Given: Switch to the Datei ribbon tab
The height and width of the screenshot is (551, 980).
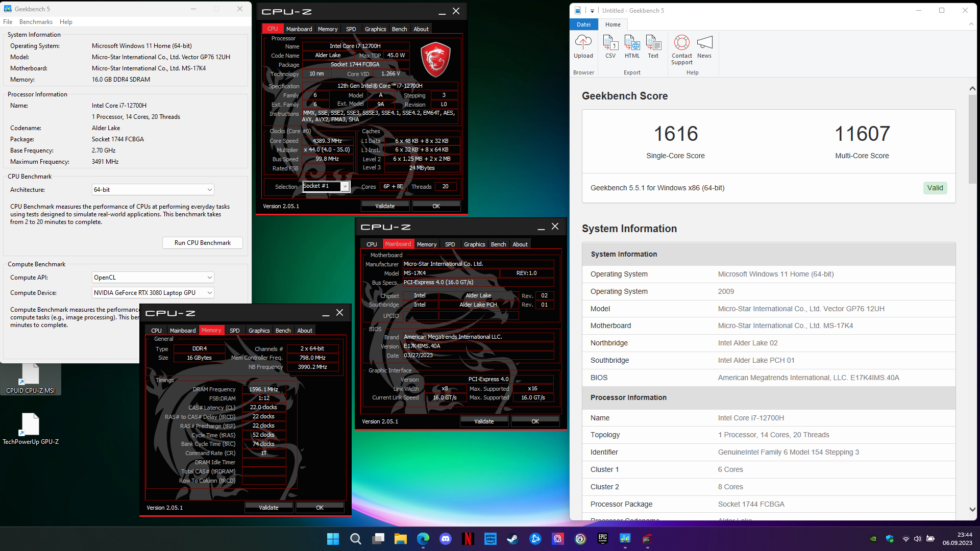Looking at the screenshot, I should 583,24.
